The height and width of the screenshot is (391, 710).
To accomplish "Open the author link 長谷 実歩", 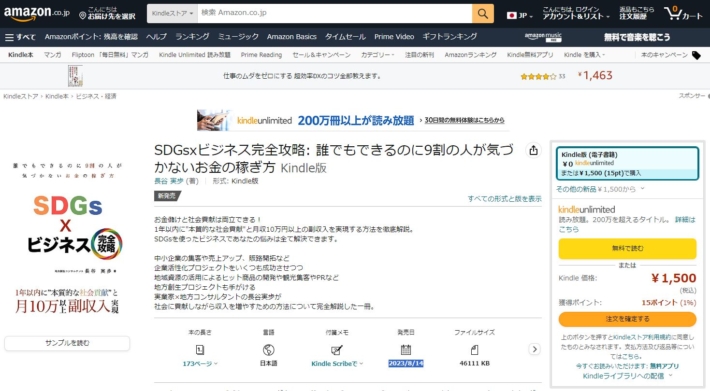I will (169, 181).
